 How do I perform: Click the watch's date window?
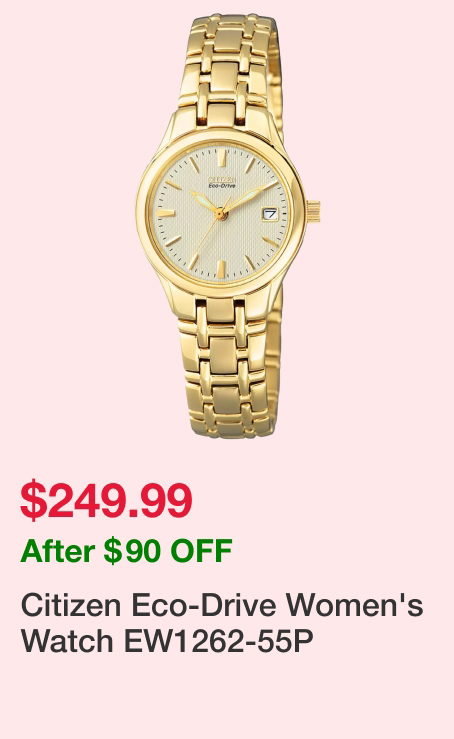point(270,214)
